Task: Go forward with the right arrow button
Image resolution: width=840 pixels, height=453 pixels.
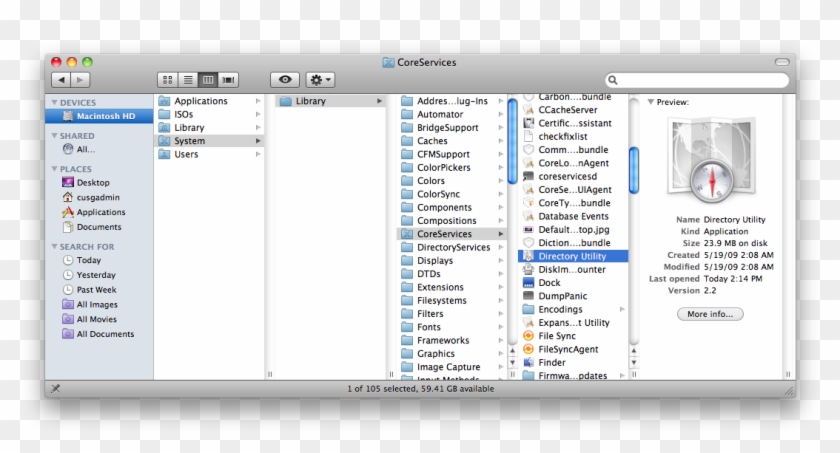Action: click(80, 80)
